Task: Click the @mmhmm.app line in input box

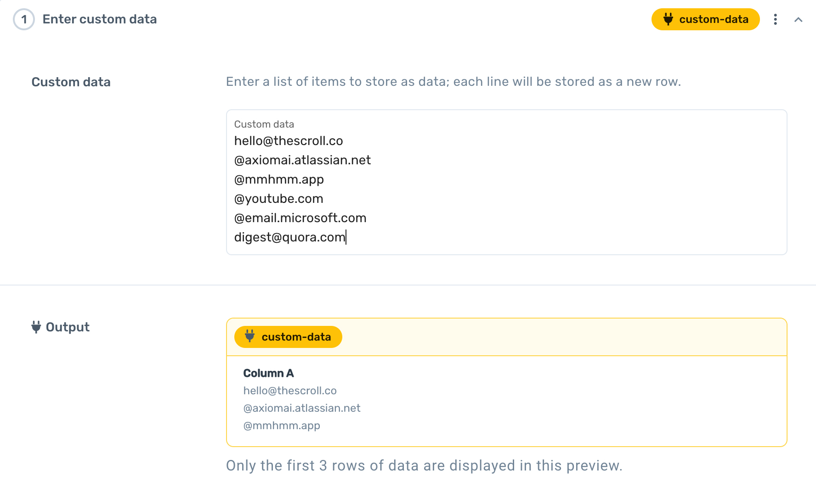Action: click(x=279, y=179)
